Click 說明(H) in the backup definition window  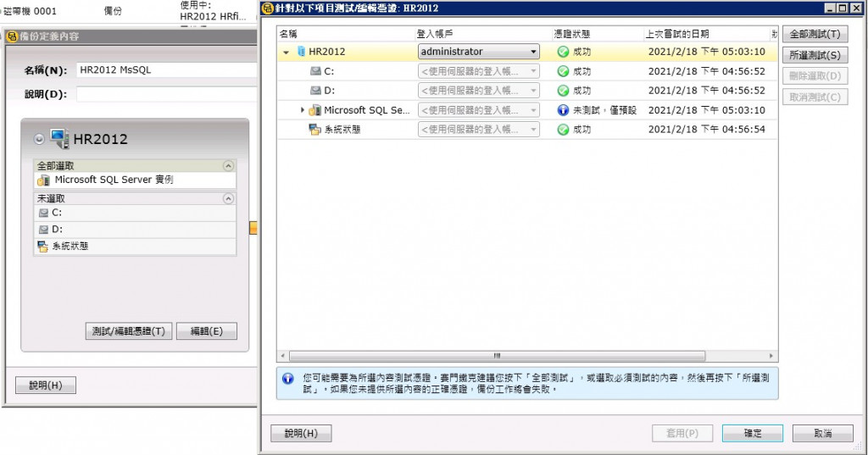pos(46,386)
